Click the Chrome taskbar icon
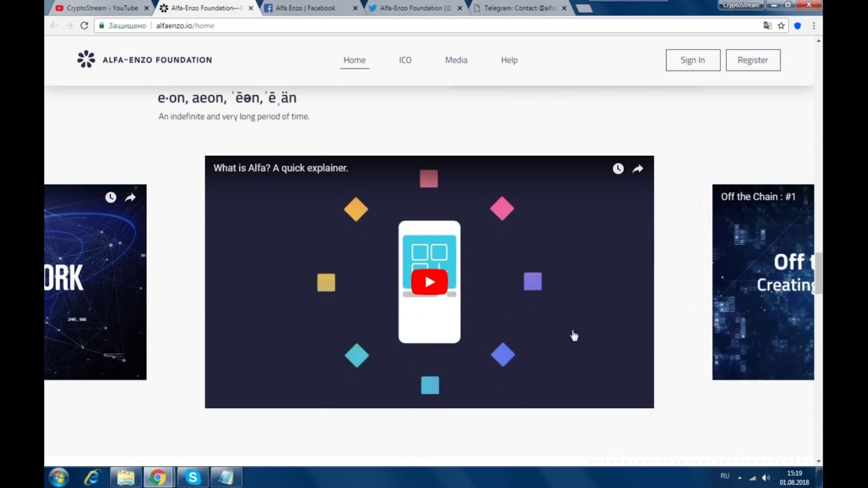 (x=158, y=478)
